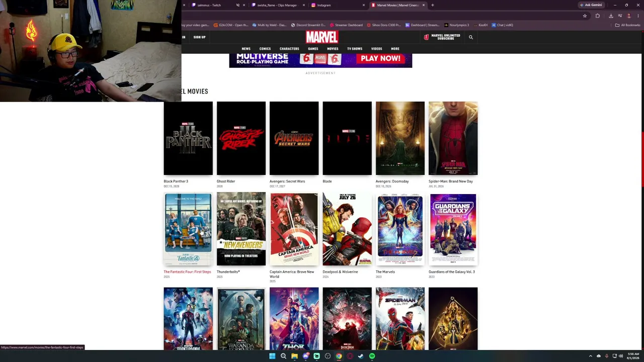This screenshot has height=362, width=644.
Task: Open Discord from the taskbar
Action: pos(305,356)
